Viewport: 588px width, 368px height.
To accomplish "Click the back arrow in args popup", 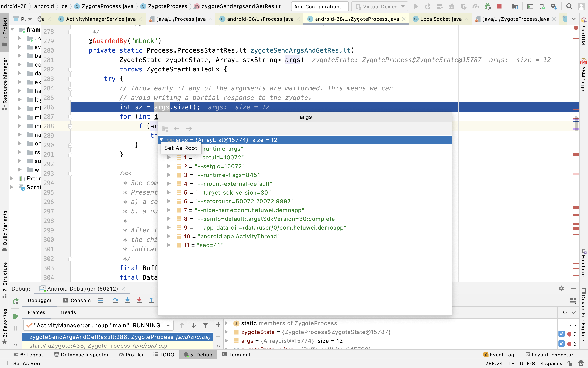I will pyautogui.click(x=177, y=128).
